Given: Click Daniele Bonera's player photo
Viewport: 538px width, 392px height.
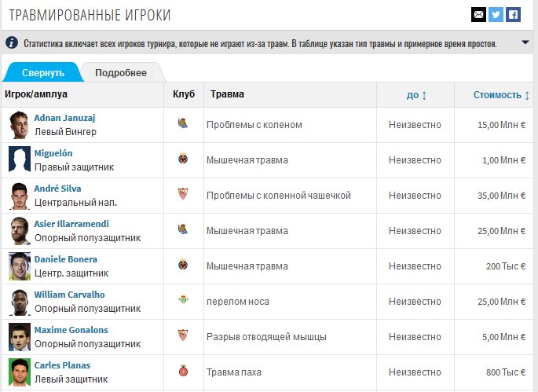Looking at the screenshot, I should click(20, 266).
